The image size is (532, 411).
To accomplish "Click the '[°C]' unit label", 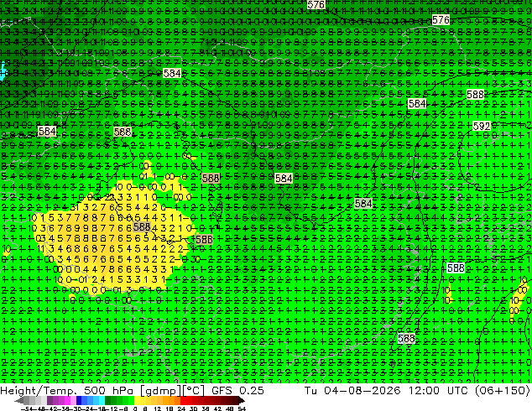I will click(x=193, y=391).
